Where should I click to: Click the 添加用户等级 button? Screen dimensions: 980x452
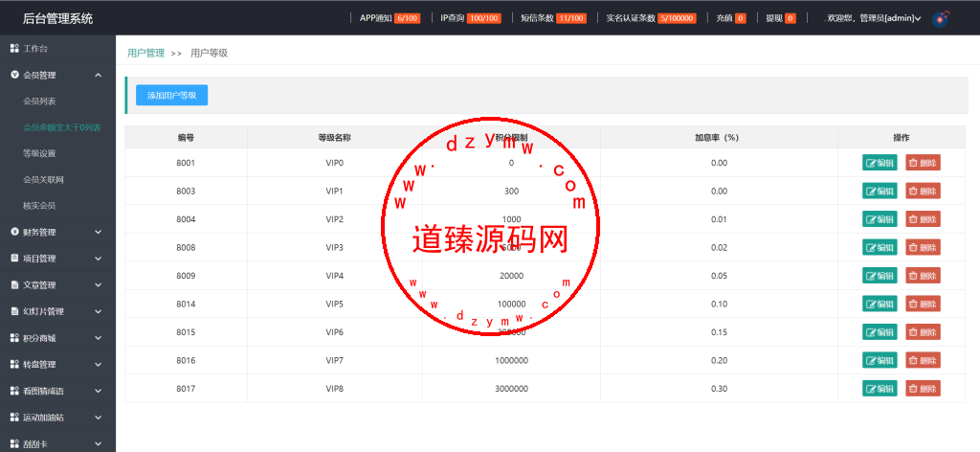coord(172,95)
